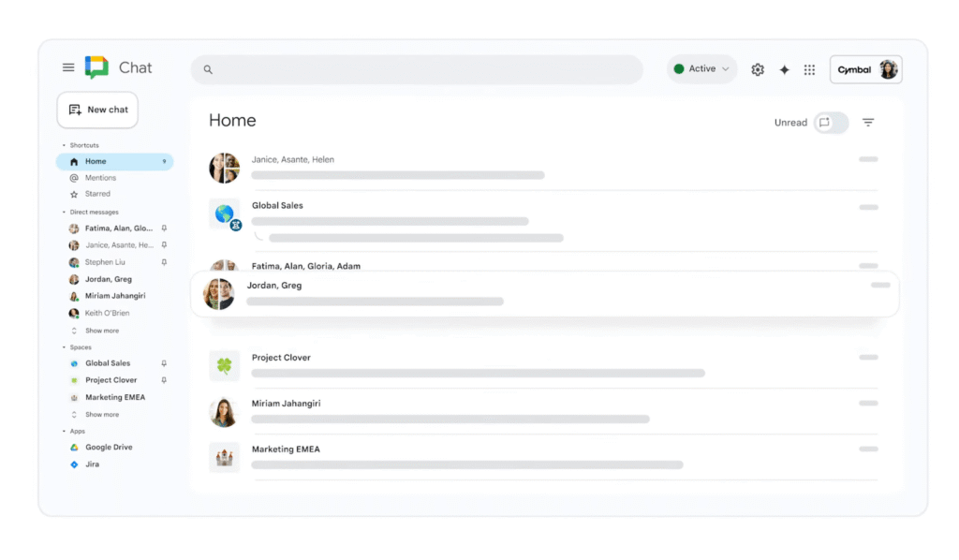Viewport: 959px width, 560px height.
Task: Expand Show more under Direct messages
Action: point(101,331)
